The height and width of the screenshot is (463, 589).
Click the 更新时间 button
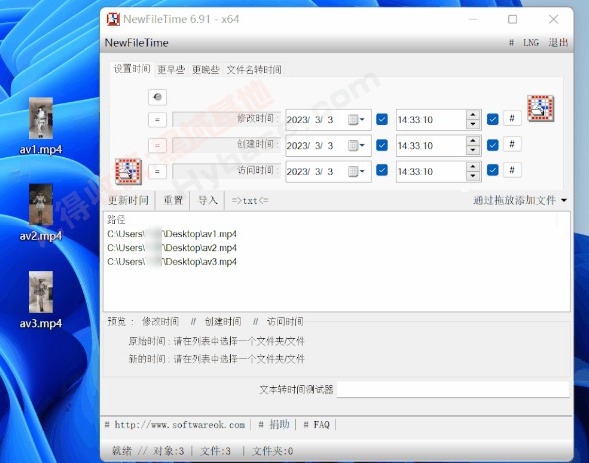tap(128, 200)
